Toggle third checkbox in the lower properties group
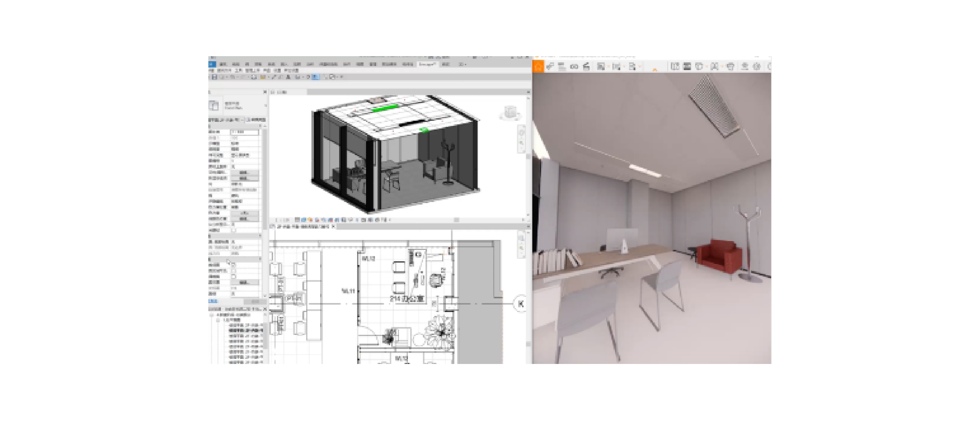The width and height of the screenshot is (980, 439). [x=234, y=277]
